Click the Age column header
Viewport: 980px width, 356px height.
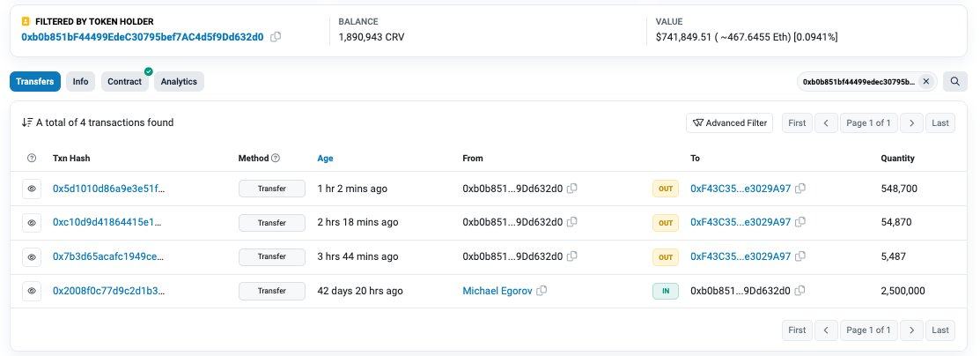[325, 159]
